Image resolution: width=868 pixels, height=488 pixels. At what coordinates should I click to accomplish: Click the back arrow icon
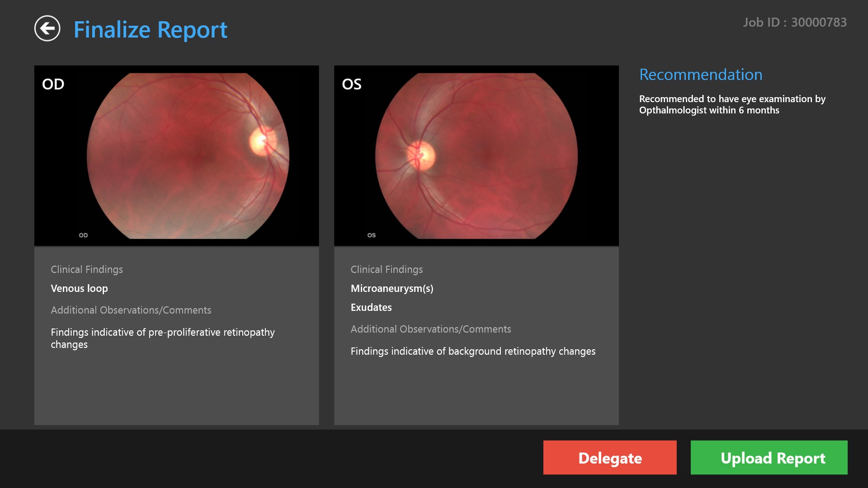point(47,28)
